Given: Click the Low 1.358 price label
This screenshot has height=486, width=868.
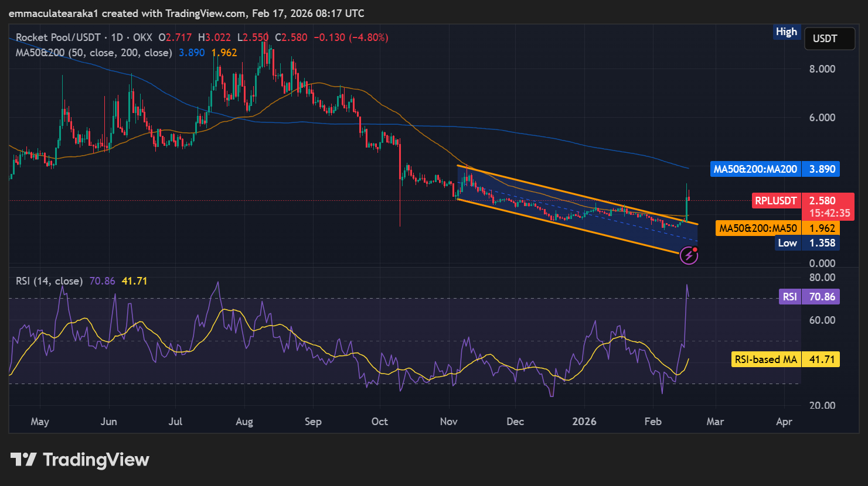Looking at the screenshot, I should click(x=806, y=243).
